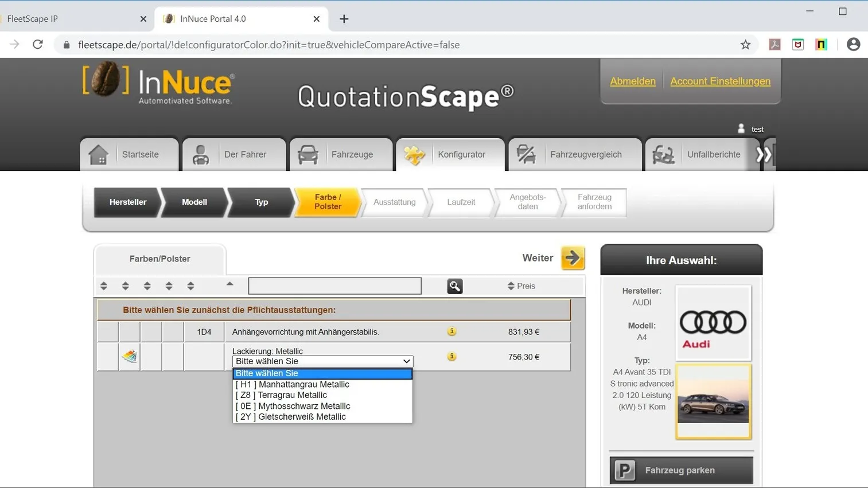Go to Ausstattung wizard step

pos(394,202)
